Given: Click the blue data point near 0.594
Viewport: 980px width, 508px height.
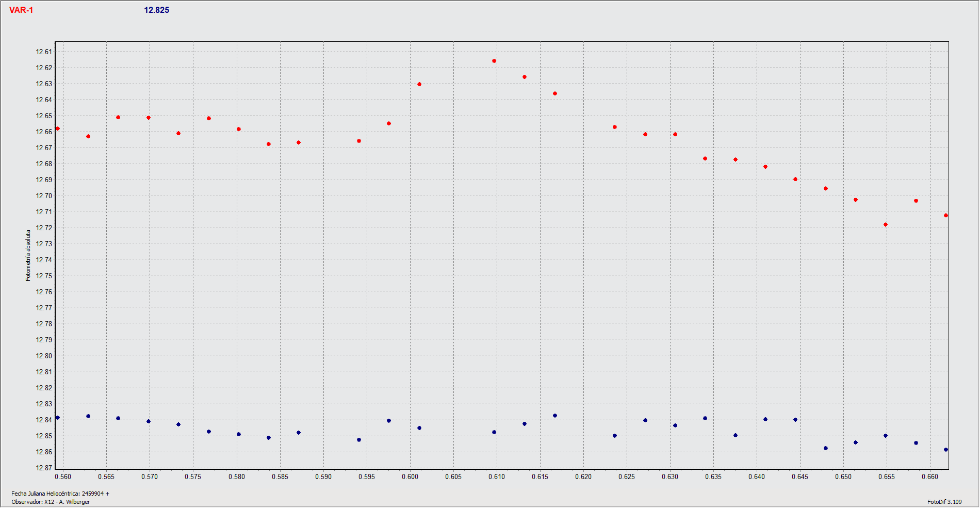Looking at the screenshot, I should coord(359,440).
